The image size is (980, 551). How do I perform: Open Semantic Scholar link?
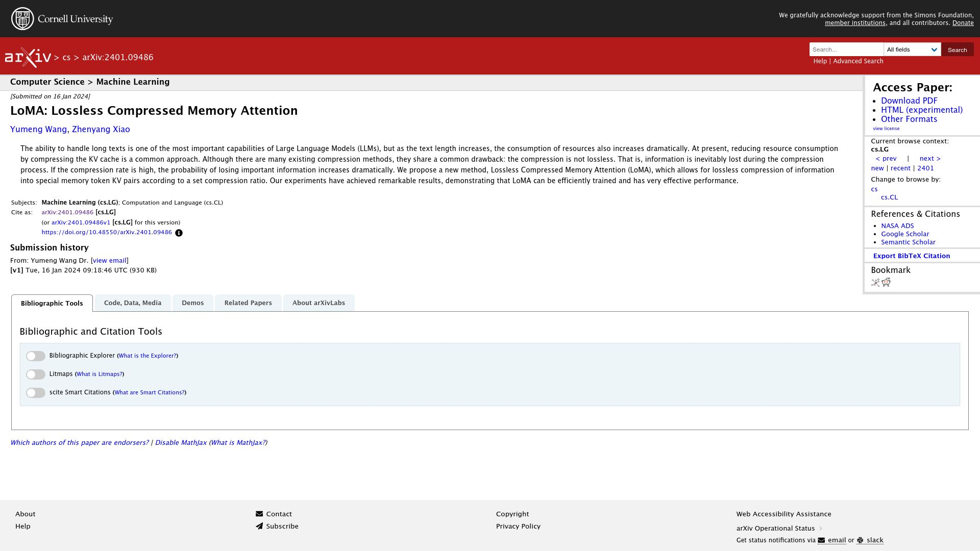[x=908, y=242]
